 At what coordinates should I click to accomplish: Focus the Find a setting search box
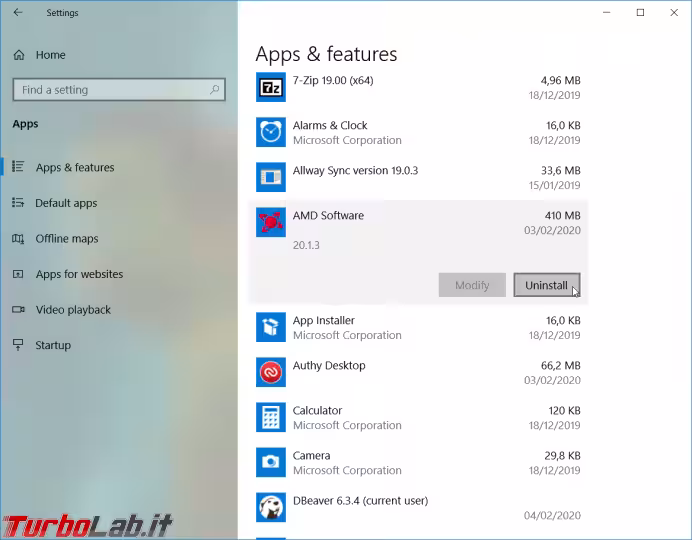(119, 90)
